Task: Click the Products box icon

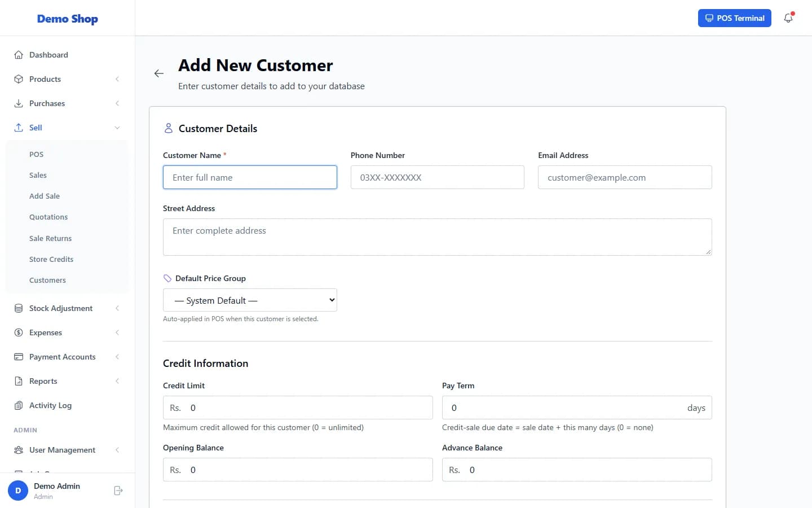Action: (19, 79)
